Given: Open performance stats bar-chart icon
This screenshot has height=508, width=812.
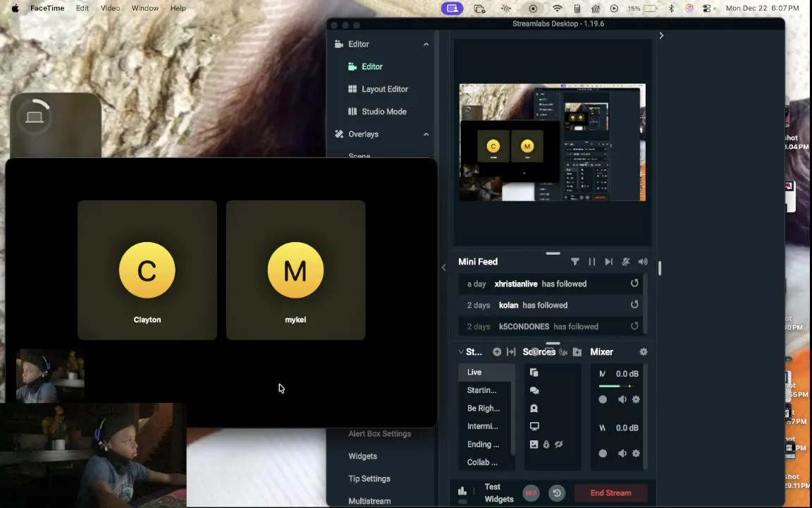Looking at the screenshot, I should click(462, 491).
